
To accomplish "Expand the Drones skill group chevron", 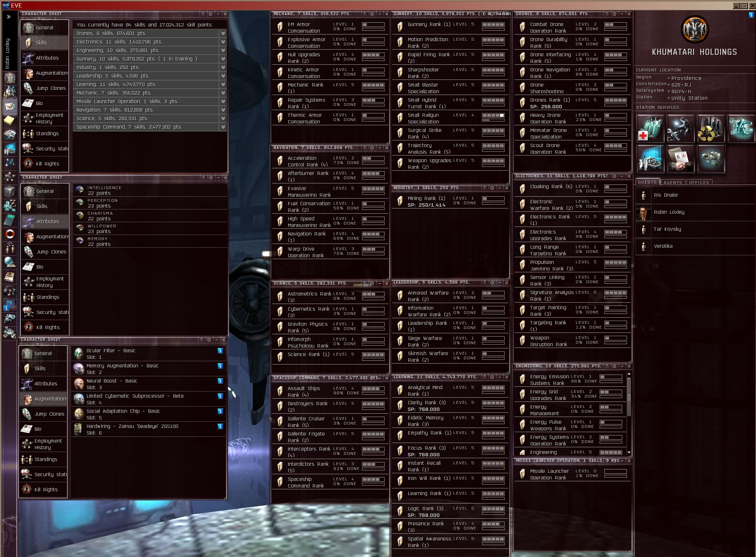I will tap(223, 34).
